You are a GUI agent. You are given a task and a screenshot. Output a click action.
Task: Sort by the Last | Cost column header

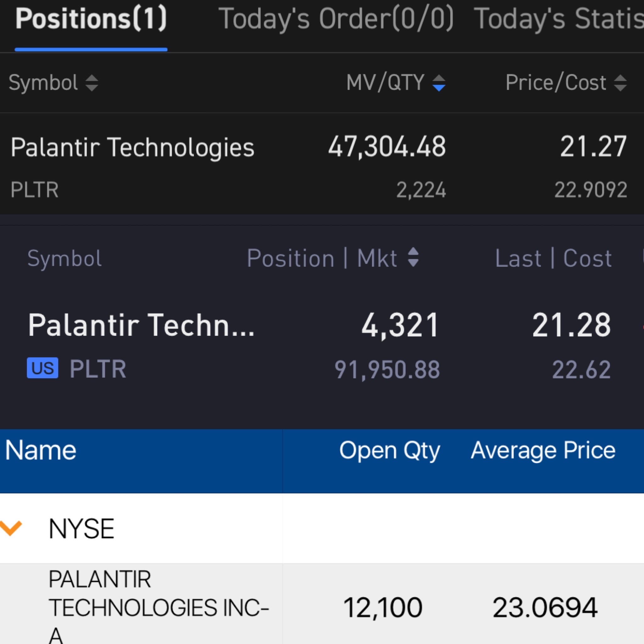[553, 258]
